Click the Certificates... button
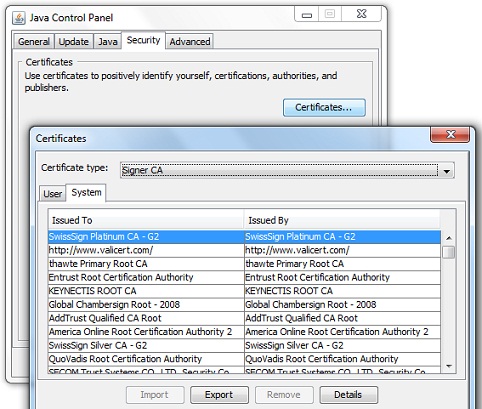The width and height of the screenshot is (482, 409). [x=324, y=107]
